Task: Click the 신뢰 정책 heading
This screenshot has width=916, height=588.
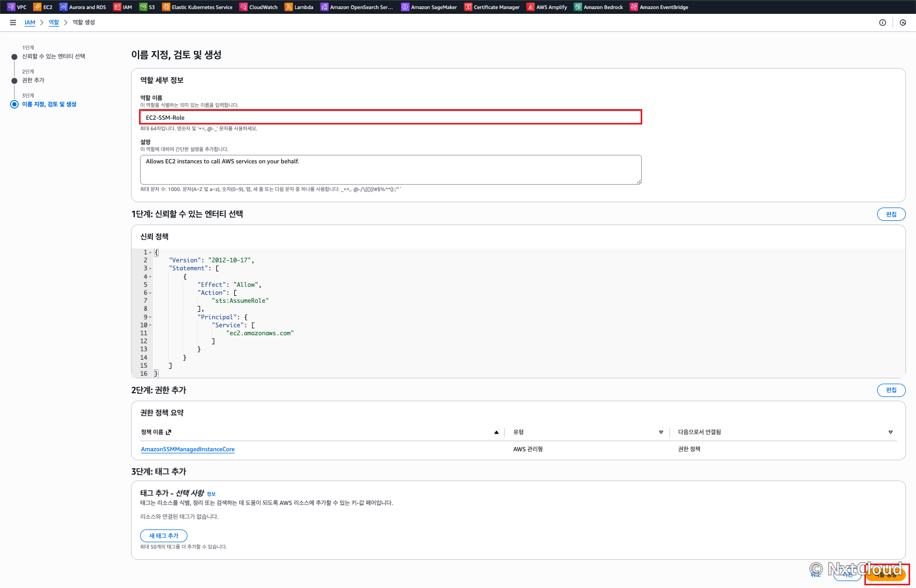Action: pyautogui.click(x=154, y=237)
